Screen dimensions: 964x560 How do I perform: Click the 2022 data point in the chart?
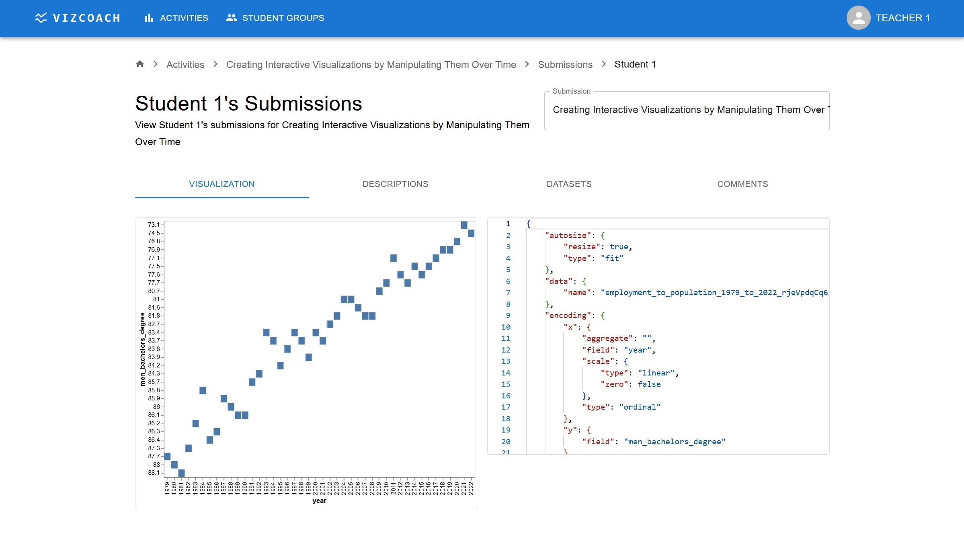[x=471, y=233]
